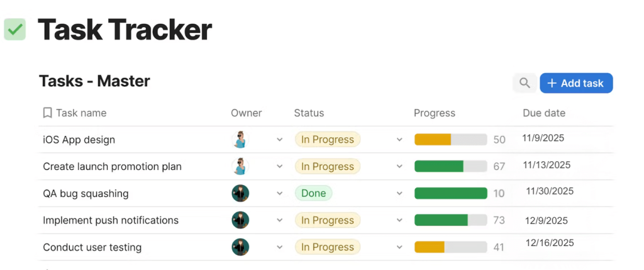The image size is (644, 270).
Task: Click owner avatar for QA bug squashing
Action: tap(240, 193)
